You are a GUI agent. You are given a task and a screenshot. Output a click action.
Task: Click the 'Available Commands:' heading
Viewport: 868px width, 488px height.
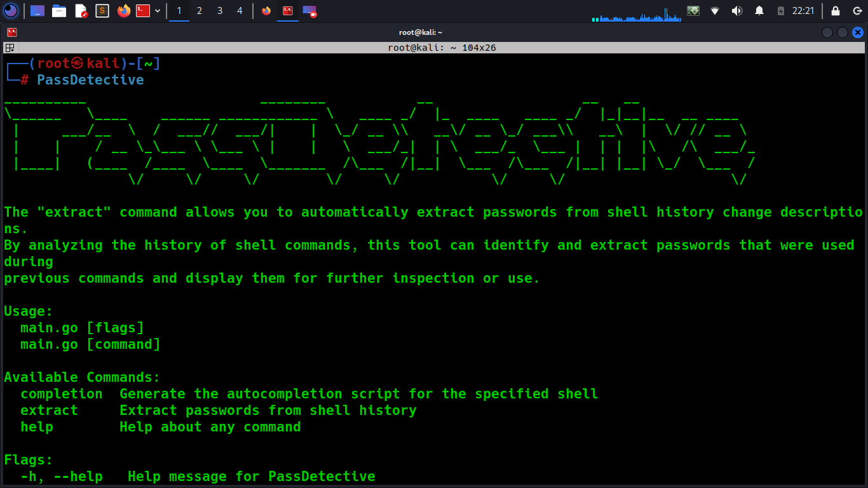(x=82, y=377)
